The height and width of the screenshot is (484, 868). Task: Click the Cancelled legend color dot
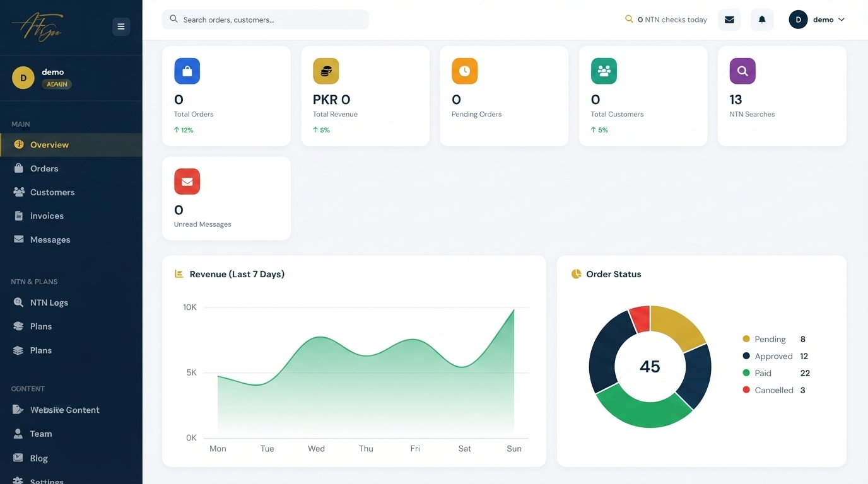(746, 390)
